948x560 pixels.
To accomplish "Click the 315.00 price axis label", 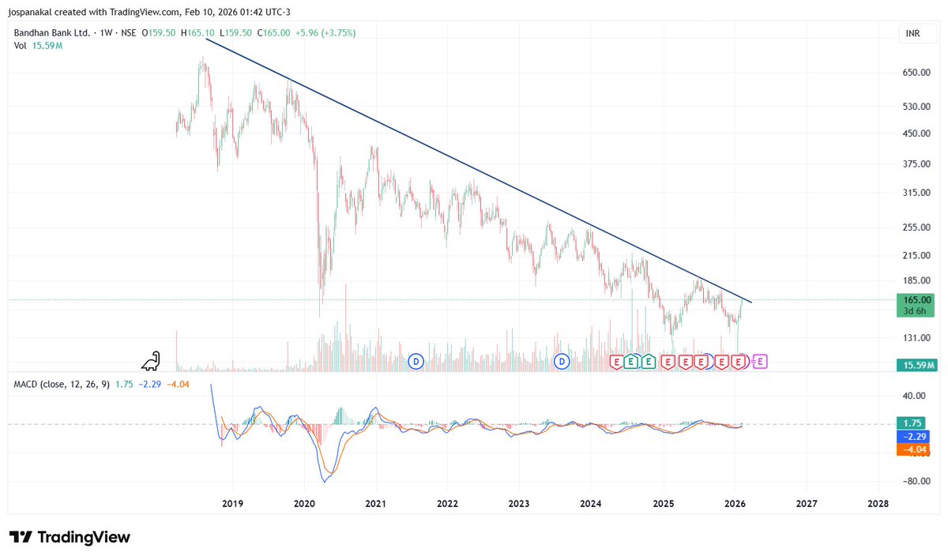I will (916, 194).
